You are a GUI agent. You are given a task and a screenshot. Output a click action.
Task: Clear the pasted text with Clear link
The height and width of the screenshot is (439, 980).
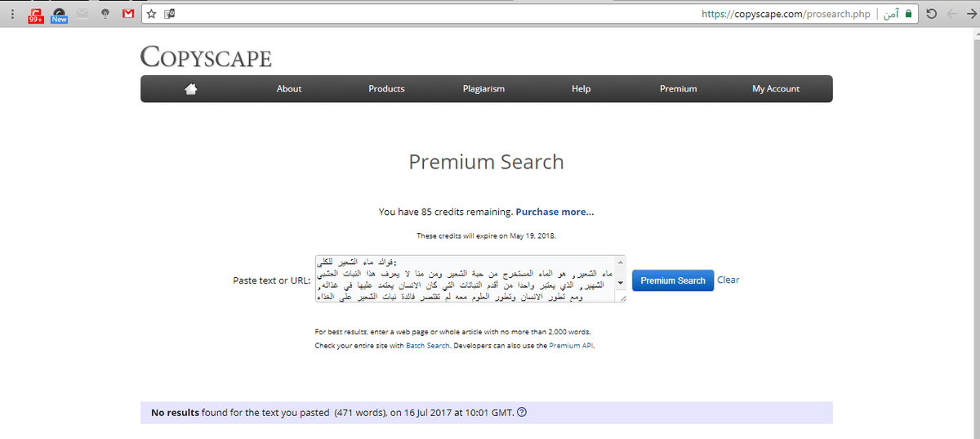coord(728,280)
